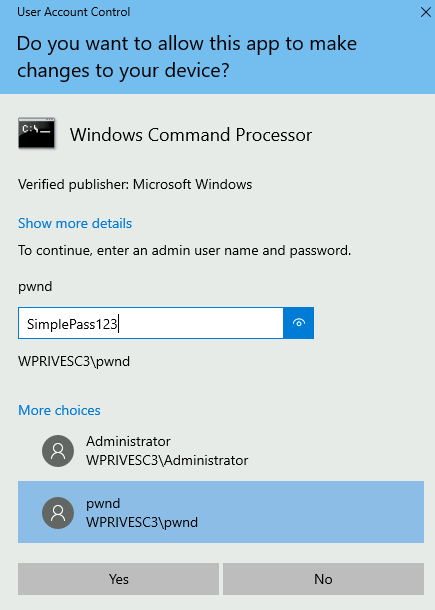Click the Command Prompt application icon
435x610 pixels.
(x=37, y=133)
